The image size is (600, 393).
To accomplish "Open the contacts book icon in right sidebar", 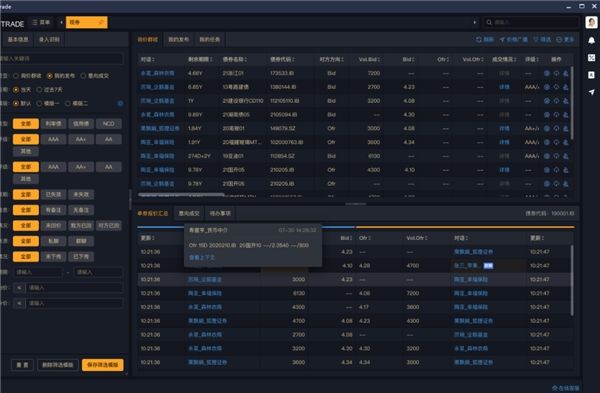I will (591, 75).
